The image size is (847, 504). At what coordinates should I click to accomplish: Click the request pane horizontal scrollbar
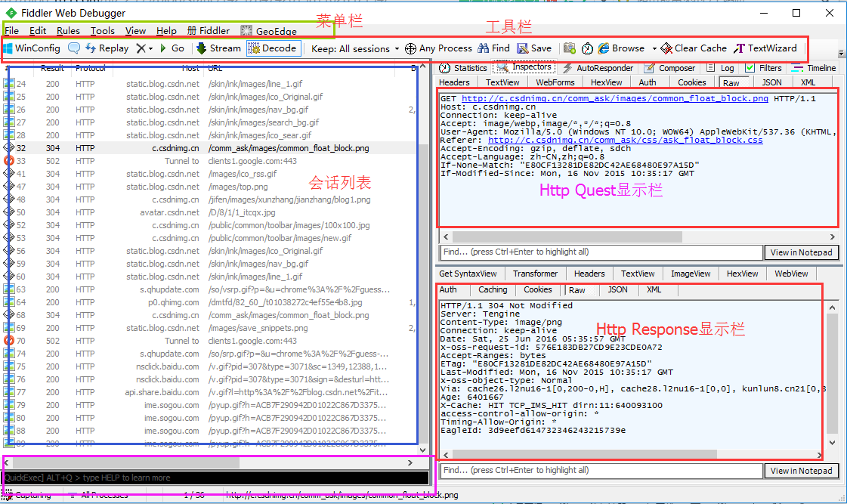567,237
